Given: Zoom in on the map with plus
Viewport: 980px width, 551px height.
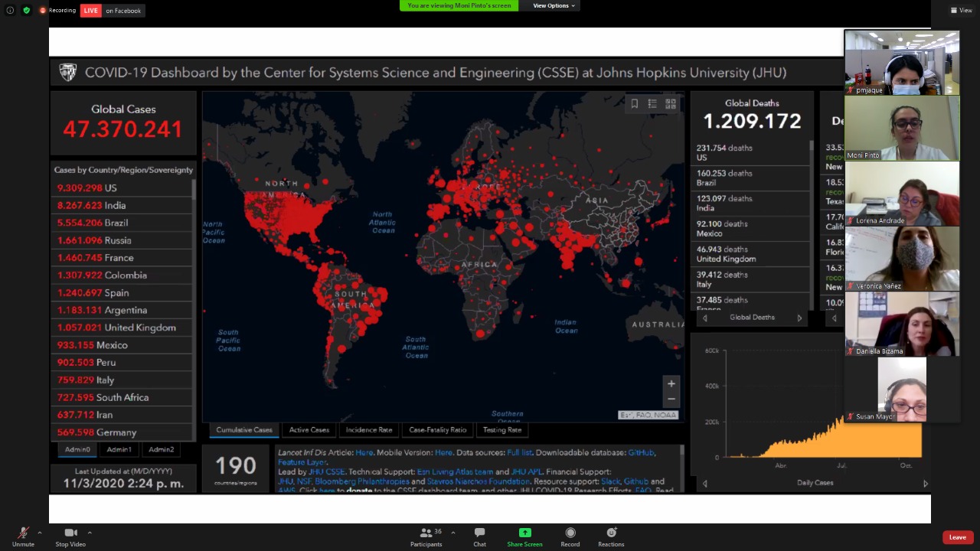Looking at the screenshot, I should [671, 384].
